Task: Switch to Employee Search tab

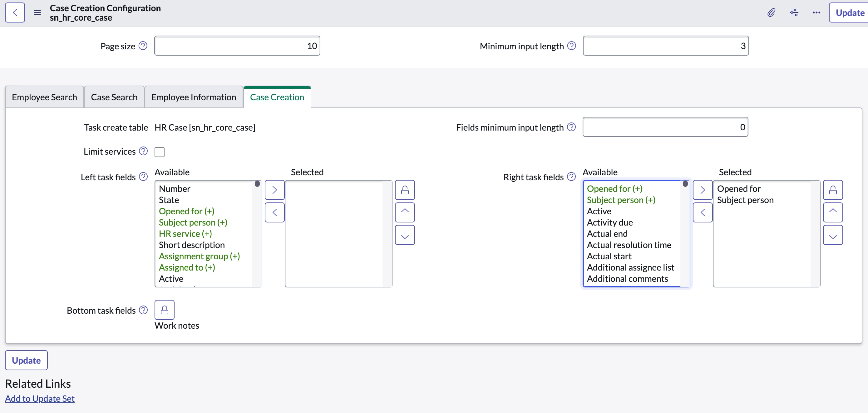Action: [x=44, y=97]
